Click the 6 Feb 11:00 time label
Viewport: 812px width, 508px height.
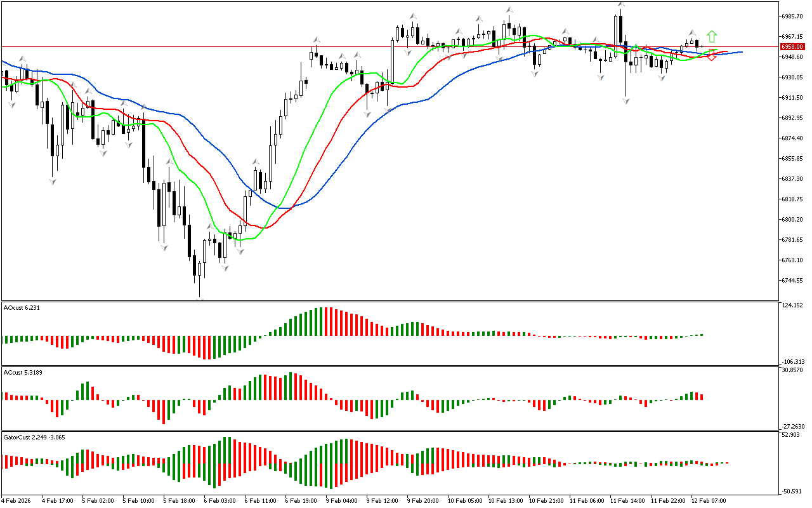click(x=261, y=500)
